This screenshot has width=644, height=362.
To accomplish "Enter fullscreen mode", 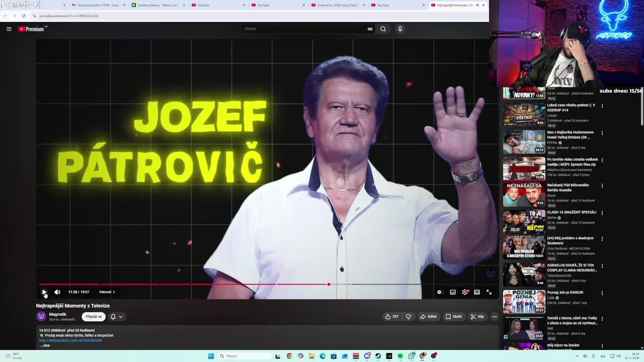I will (489, 292).
